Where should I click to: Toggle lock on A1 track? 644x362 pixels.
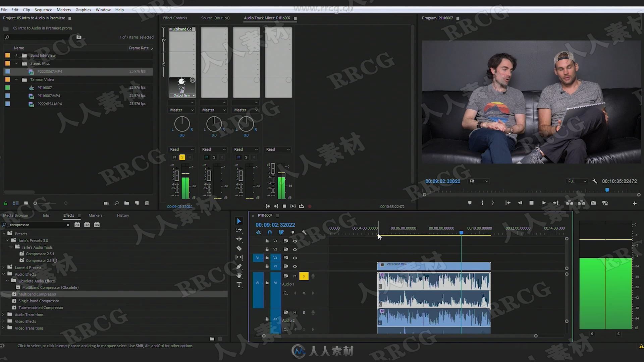267,283
